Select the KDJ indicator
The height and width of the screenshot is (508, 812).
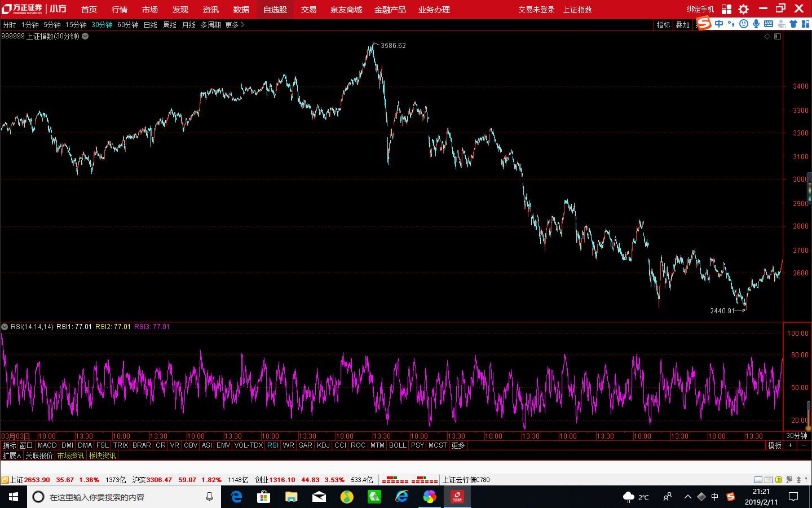click(323, 445)
